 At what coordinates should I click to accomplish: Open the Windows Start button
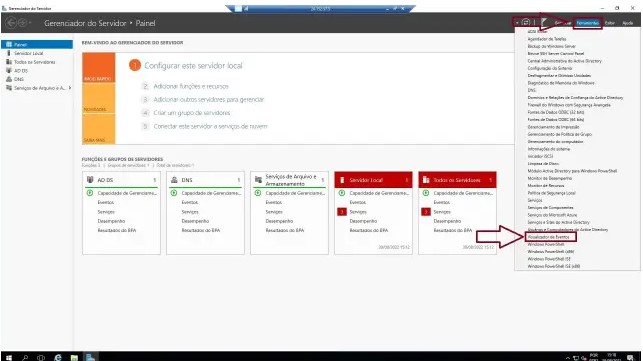(9, 357)
